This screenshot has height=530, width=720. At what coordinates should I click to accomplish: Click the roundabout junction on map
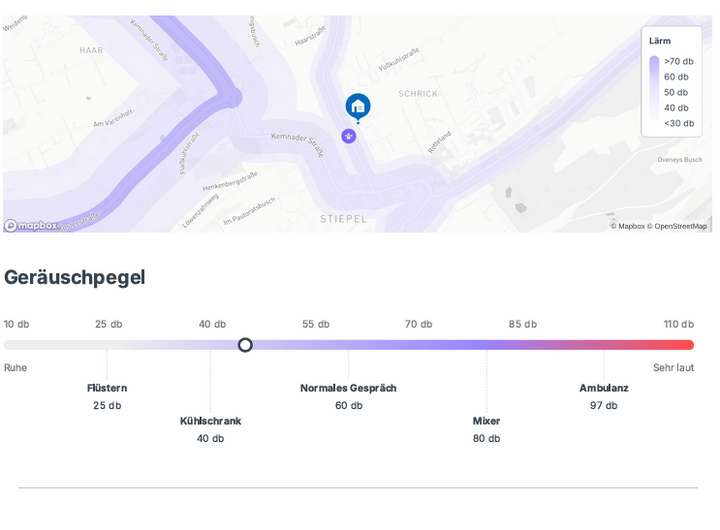(x=232, y=98)
